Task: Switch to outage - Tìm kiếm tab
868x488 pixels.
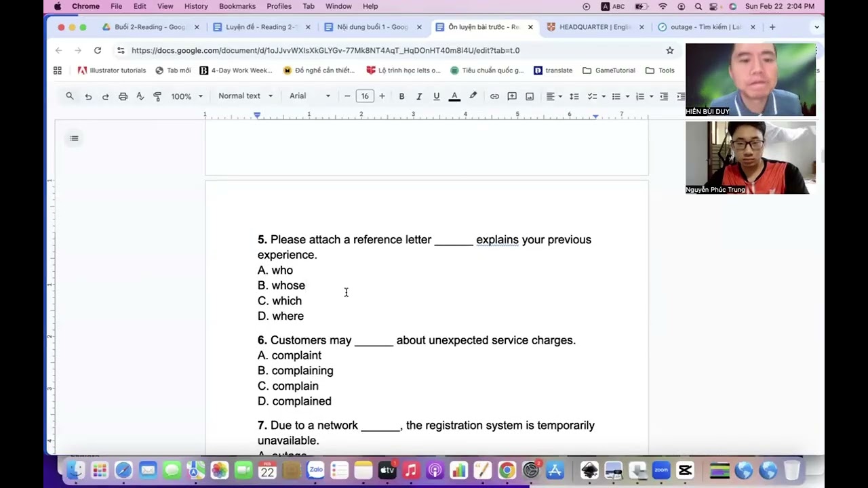Action: tap(706, 27)
